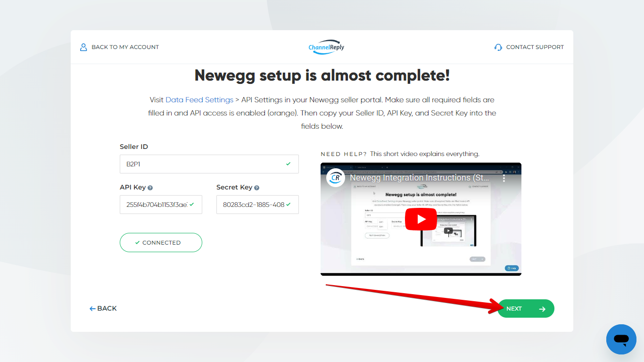Go Back to the previous step

[103, 308]
